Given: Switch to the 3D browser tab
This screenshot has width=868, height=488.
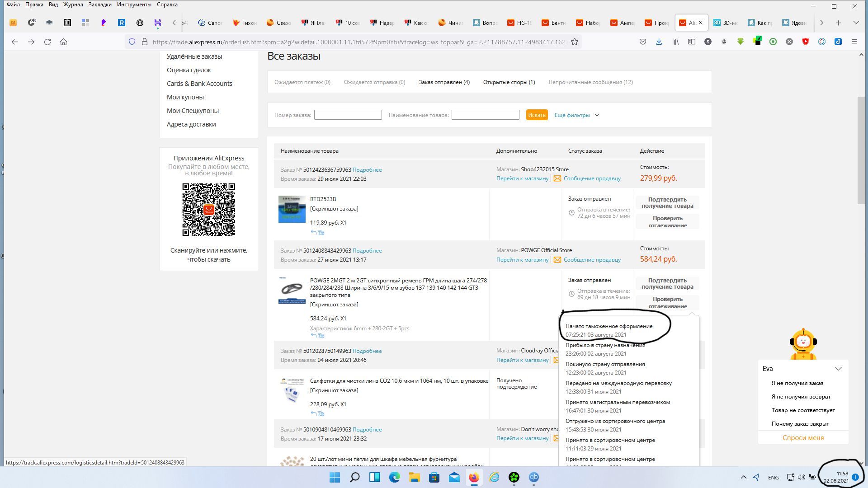Looking at the screenshot, I should 726,23.
